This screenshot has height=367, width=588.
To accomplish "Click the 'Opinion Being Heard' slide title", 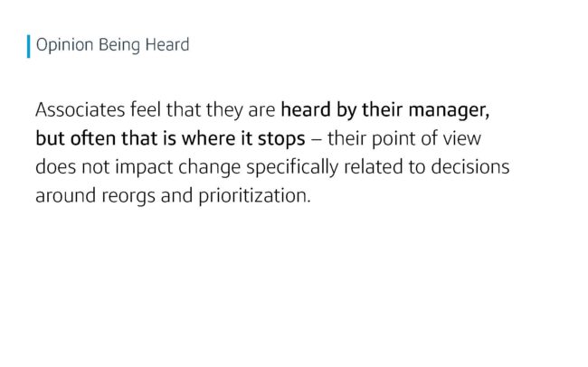I will (112, 45).
